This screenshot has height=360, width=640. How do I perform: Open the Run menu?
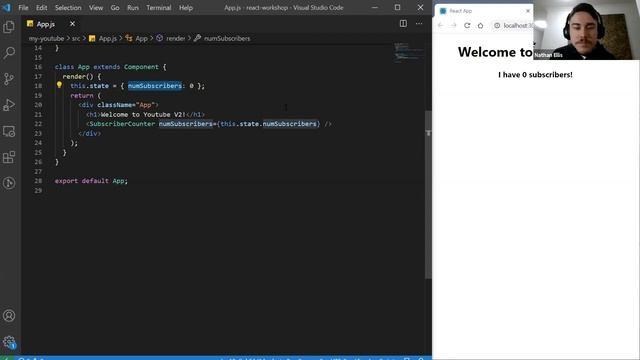[133, 7]
